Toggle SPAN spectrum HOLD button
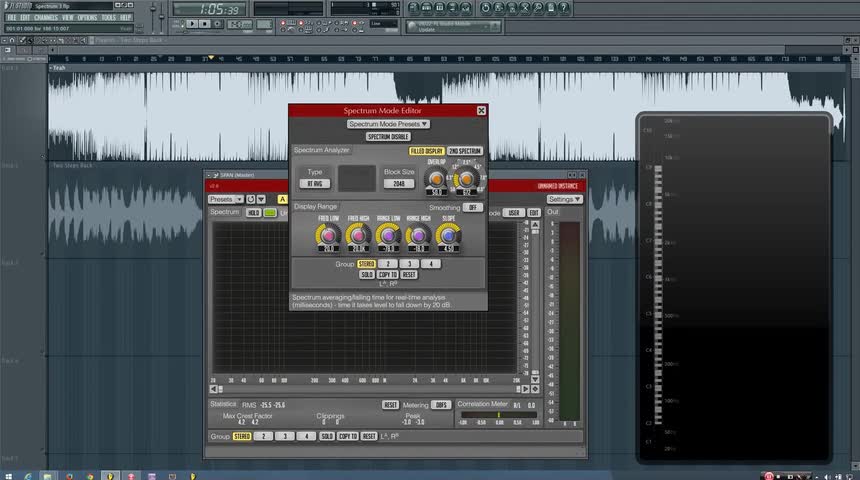Image resolution: width=860 pixels, height=480 pixels. [x=253, y=212]
